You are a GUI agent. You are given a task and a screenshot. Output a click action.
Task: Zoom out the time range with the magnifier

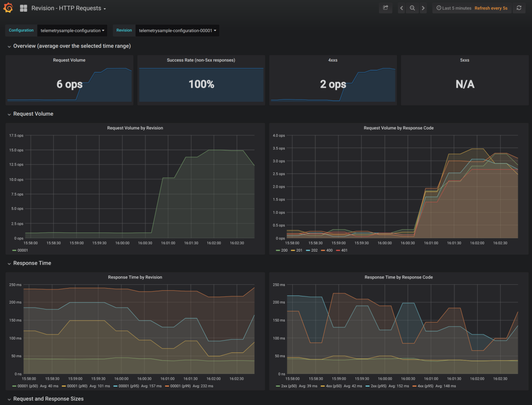pos(413,8)
